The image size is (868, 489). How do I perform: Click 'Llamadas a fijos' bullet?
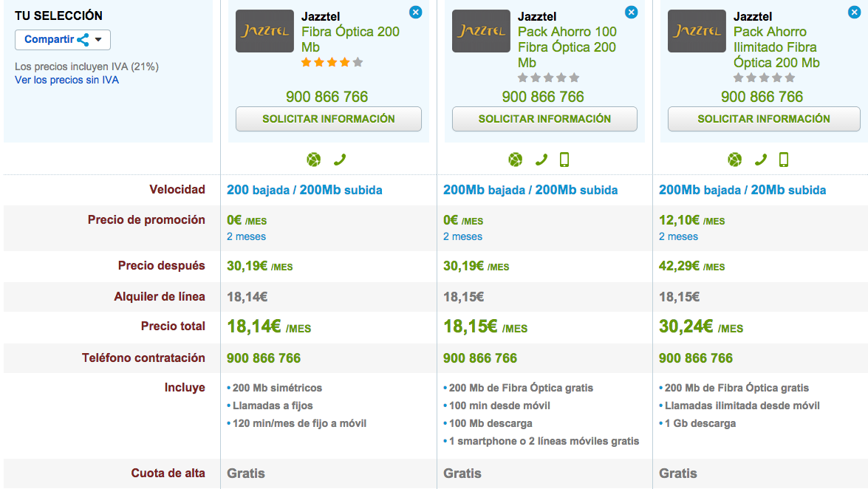[273, 406]
